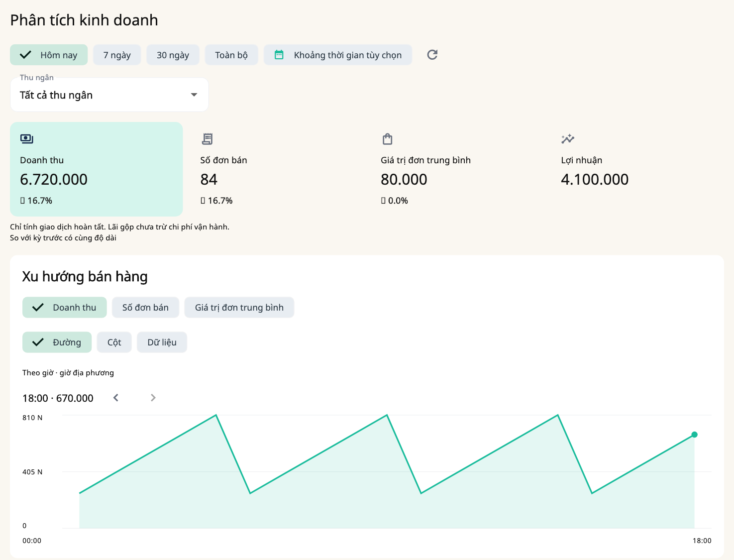This screenshot has height=560, width=734.
Task: Click the calendar icon in custom range chip
Action: tap(279, 55)
